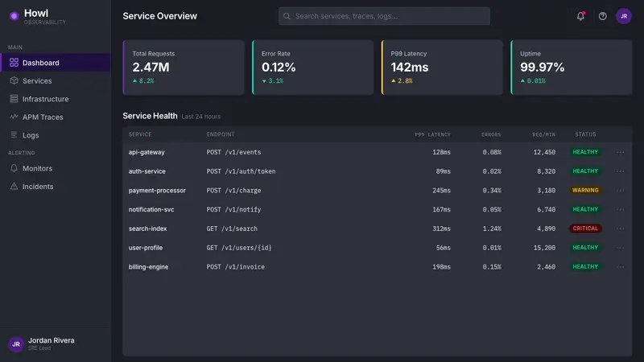
Task: Open Monitors under Alerting
Action: coord(55,168)
